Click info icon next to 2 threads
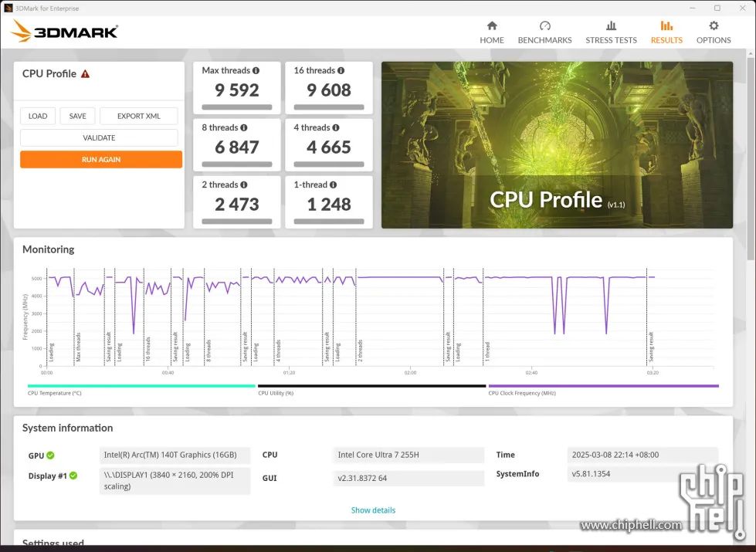The height and width of the screenshot is (552, 756). 244,185
